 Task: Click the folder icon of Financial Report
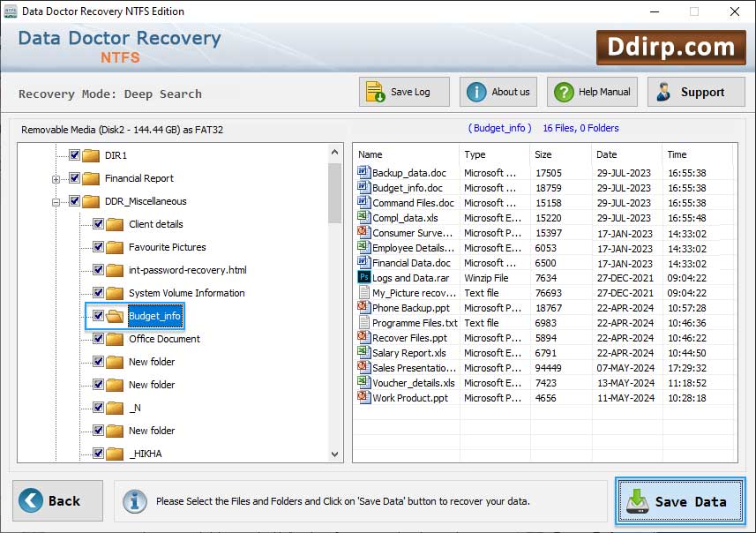[x=91, y=178]
